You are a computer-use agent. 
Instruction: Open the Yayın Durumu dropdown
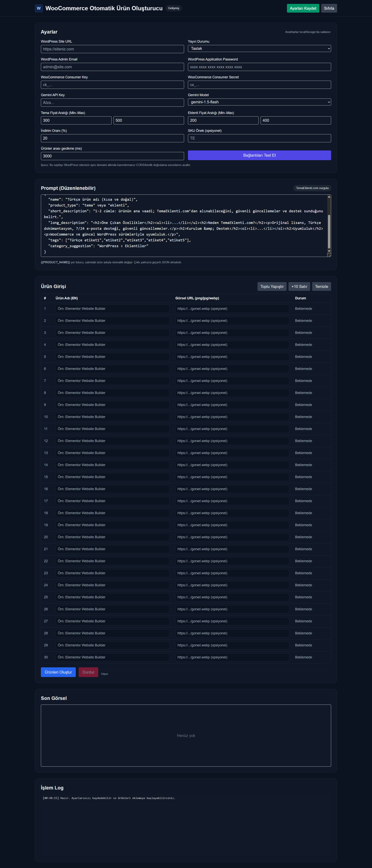click(x=259, y=48)
